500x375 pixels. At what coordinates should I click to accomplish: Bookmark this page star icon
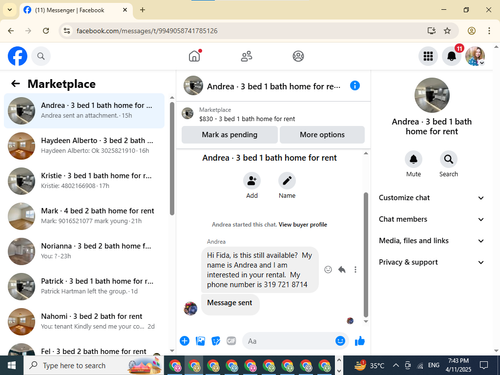[x=447, y=31]
